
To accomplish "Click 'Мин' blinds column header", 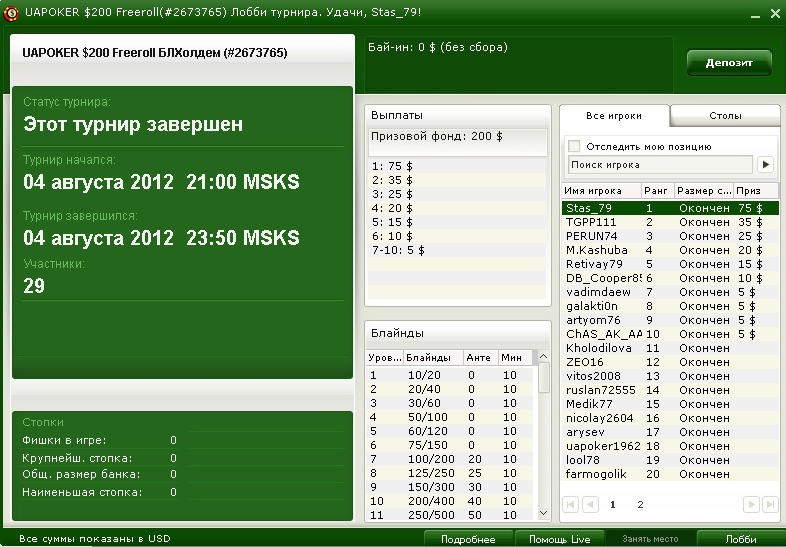I will click(x=515, y=357).
